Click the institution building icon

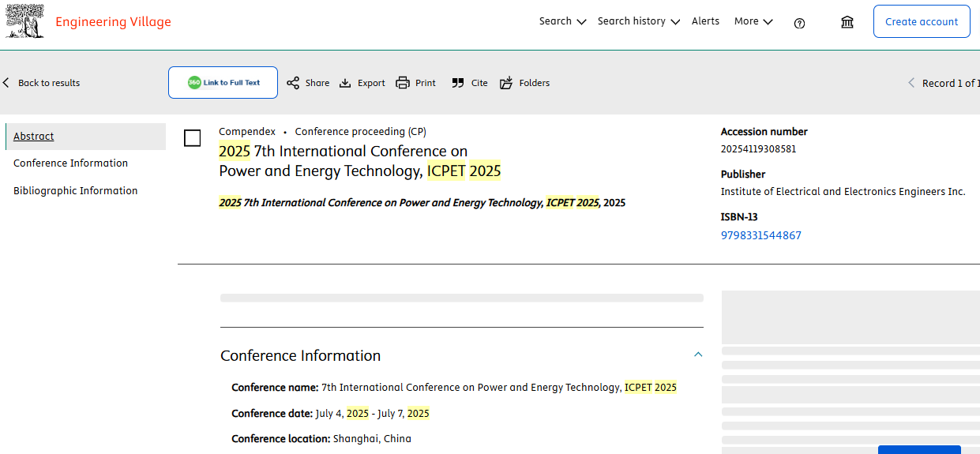[847, 22]
